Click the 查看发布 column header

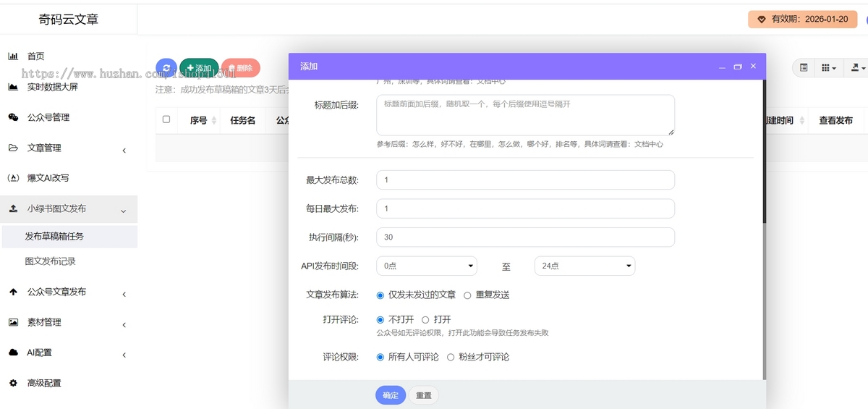835,121
